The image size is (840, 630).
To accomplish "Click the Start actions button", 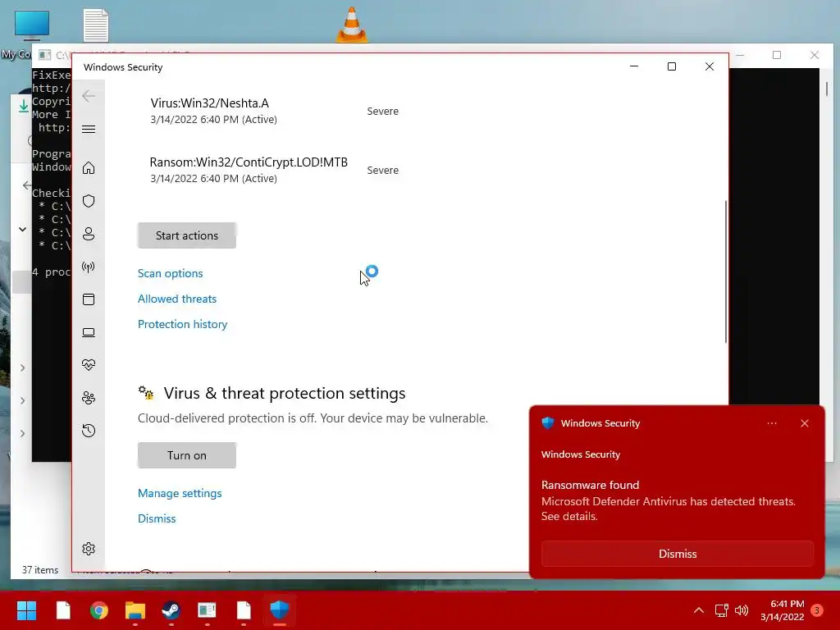I will coord(187,235).
